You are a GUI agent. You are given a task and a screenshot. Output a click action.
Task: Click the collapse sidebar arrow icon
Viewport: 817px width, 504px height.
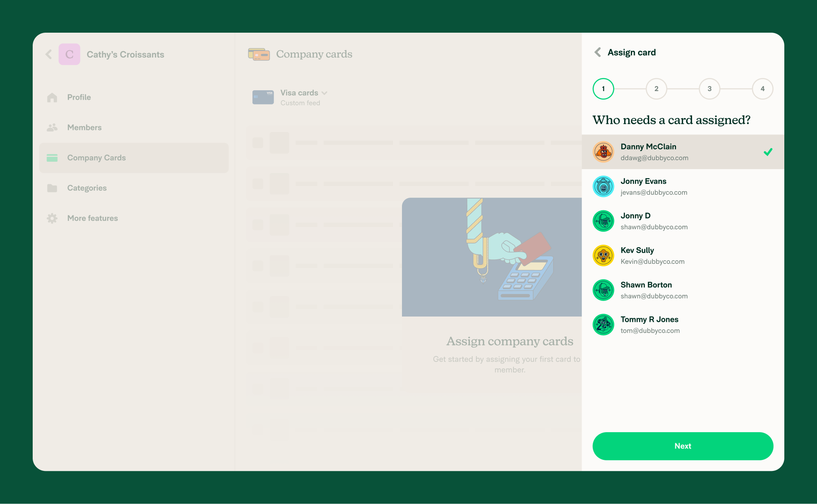pyautogui.click(x=49, y=54)
